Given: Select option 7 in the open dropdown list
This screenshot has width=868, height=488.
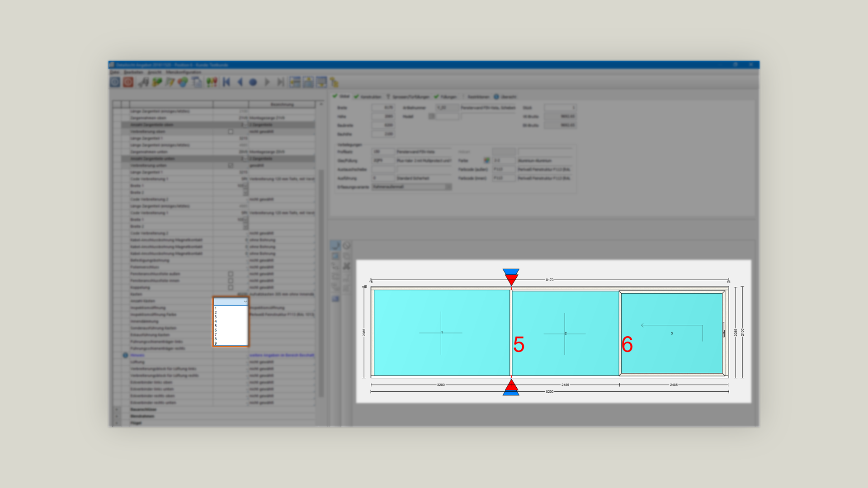Looking at the screenshot, I should (x=231, y=334).
